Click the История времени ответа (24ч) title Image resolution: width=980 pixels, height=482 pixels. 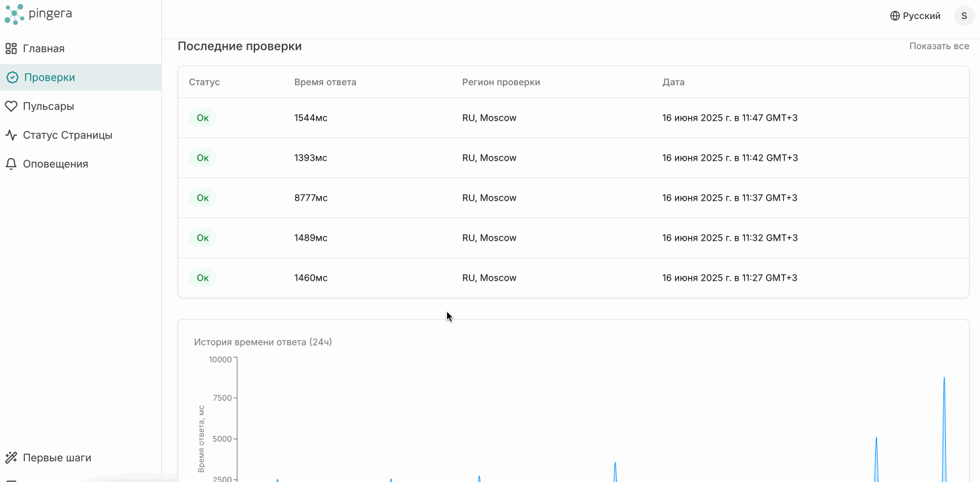pos(263,342)
